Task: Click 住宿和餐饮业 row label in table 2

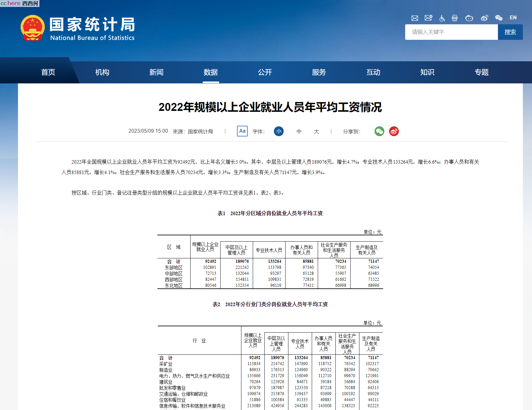Action: pyautogui.click(x=172, y=400)
